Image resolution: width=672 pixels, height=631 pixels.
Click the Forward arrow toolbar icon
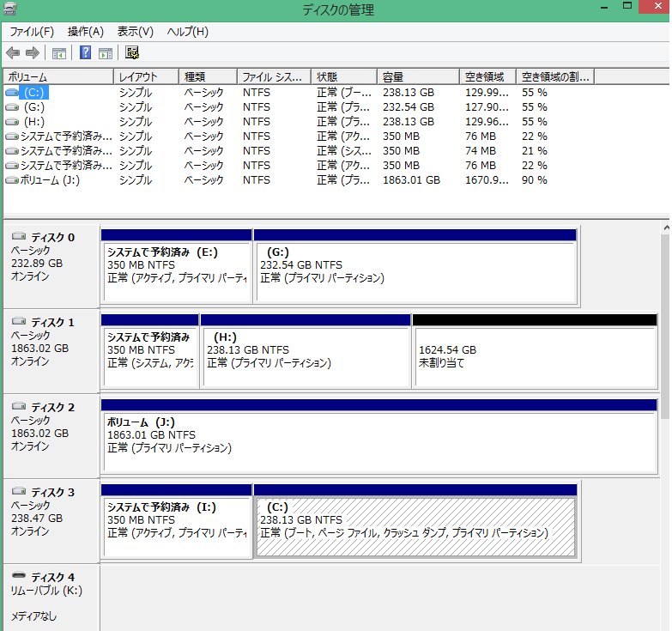[32, 53]
